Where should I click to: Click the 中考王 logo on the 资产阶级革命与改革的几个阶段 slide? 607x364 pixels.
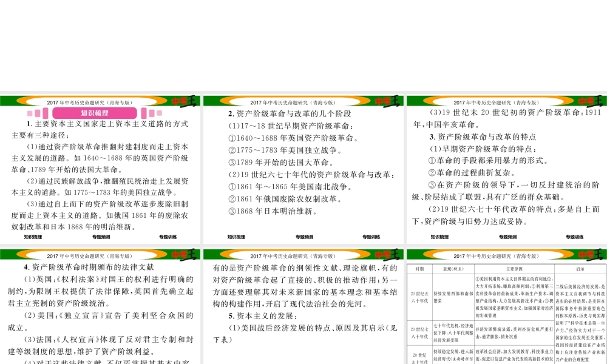click(x=387, y=101)
